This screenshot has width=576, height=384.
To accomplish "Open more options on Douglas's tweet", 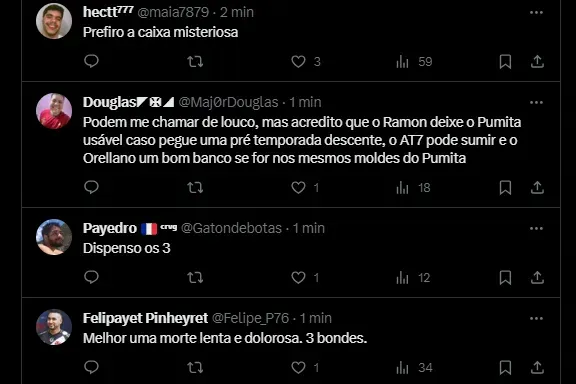I will [536, 102].
